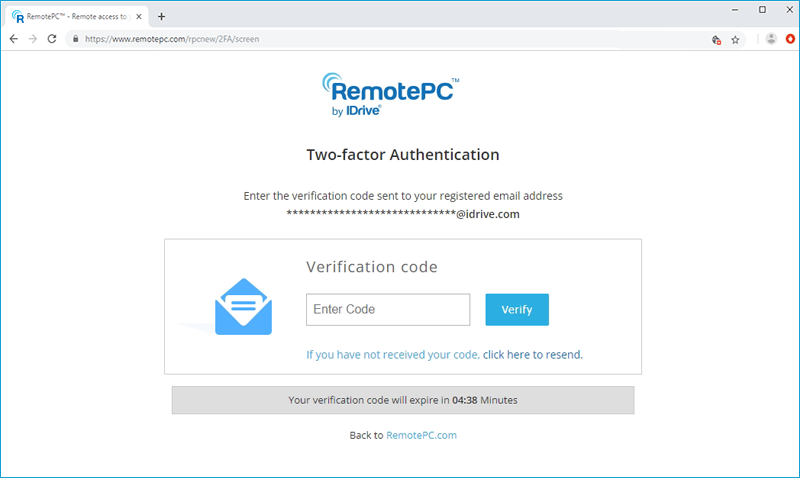Click the resend code link
Image resolution: width=800 pixels, height=478 pixels.
[x=532, y=354]
